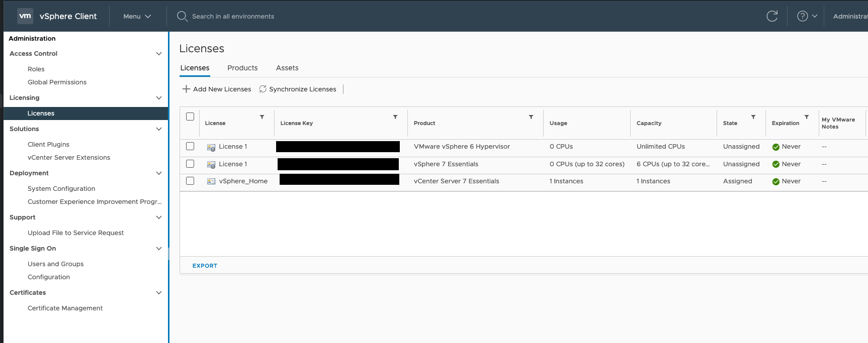The image size is (868, 343).
Task: Go to Users and Groups
Action: coord(55,264)
